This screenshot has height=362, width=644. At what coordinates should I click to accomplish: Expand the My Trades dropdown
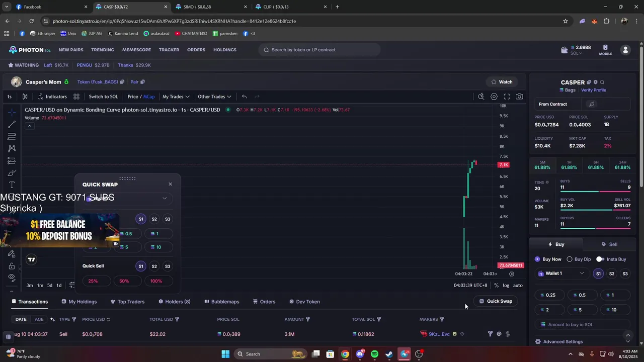[x=176, y=97]
